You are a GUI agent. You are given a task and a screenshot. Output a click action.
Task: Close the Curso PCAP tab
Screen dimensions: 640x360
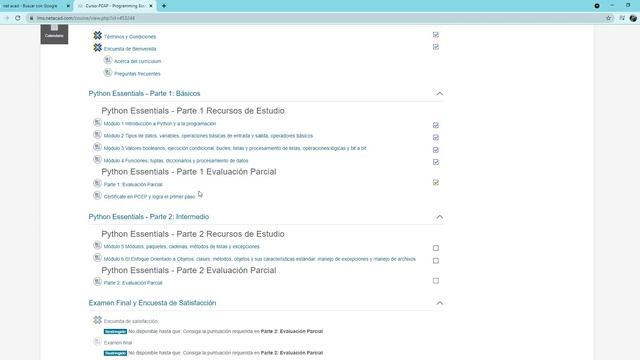tap(151, 6)
